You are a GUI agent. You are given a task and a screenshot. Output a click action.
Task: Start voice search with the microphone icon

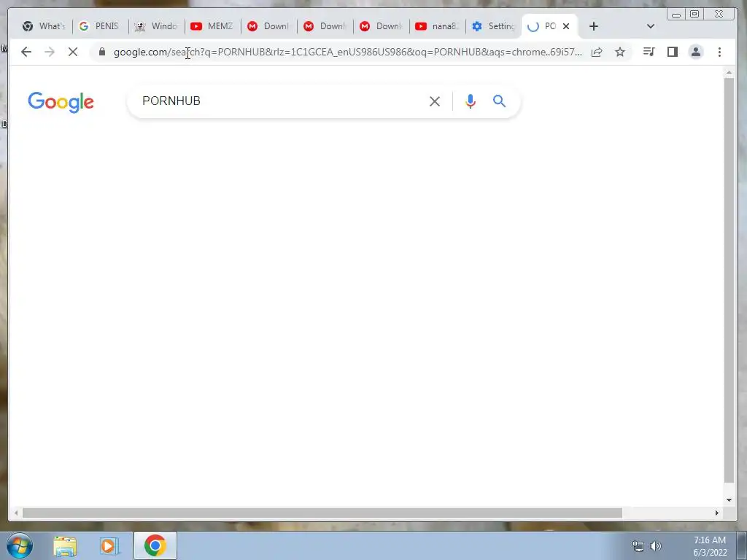pos(471,101)
